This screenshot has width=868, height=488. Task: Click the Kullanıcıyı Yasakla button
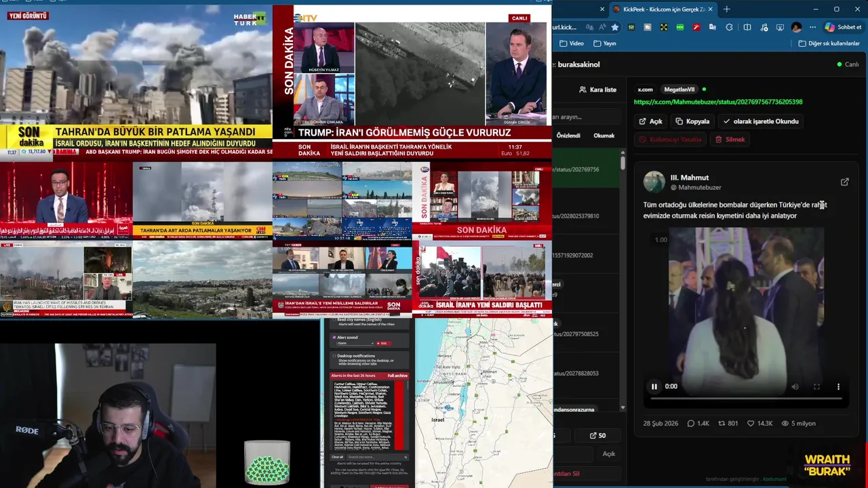pyautogui.click(x=670, y=140)
